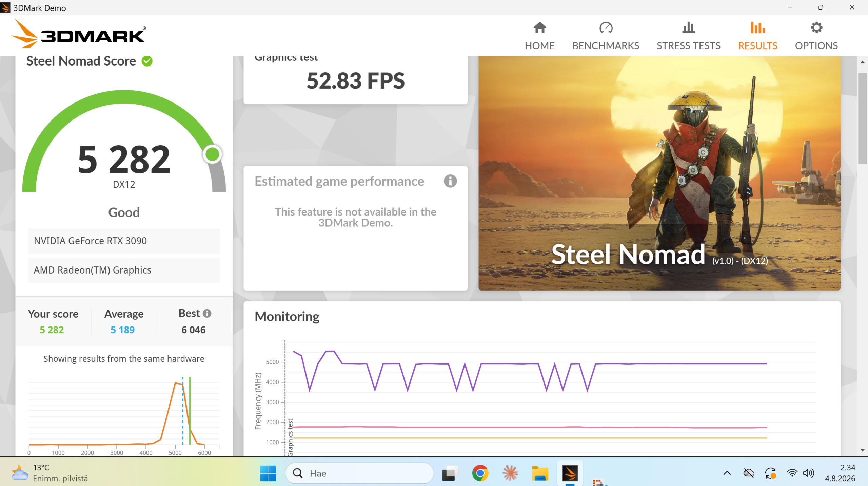Select the Results tab
Screen dimensions: 868x486
[x=757, y=36]
